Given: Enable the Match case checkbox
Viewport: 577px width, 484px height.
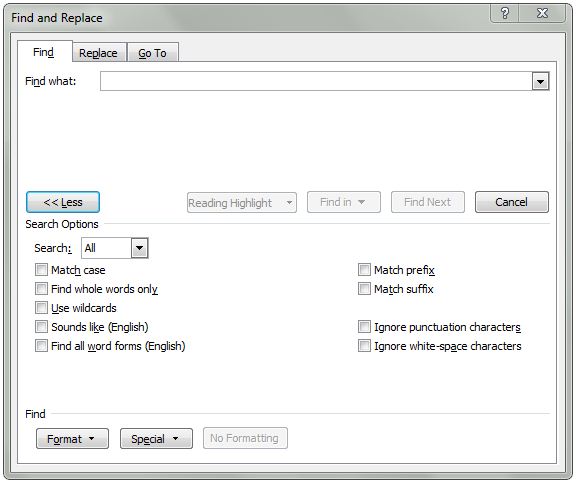Looking at the screenshot, I should [x=41, y=270].
